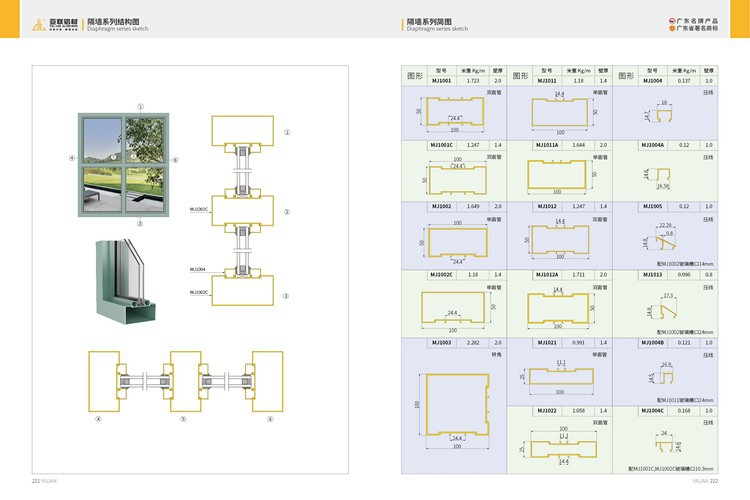This screenshot has height=500, width=750.
Task: Click the MJ1012A model number cell
Action: click(547, 274)
